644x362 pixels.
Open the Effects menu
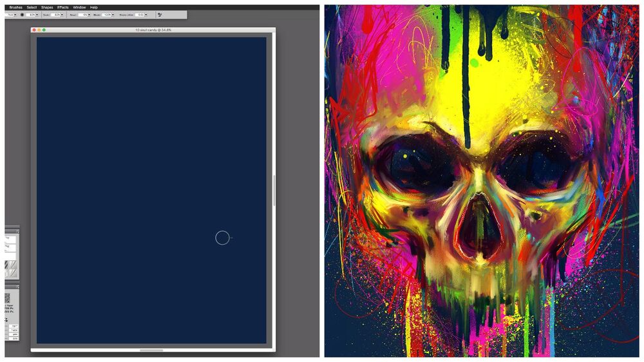click(x=63, y=7)
